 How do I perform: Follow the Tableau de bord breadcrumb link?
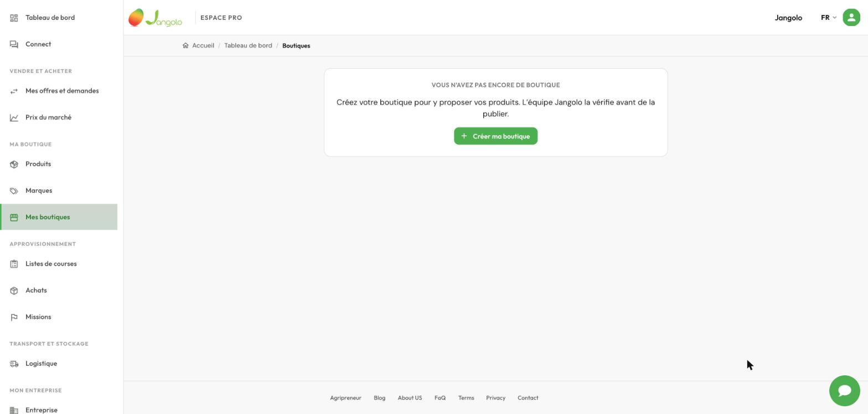point(248,45)
